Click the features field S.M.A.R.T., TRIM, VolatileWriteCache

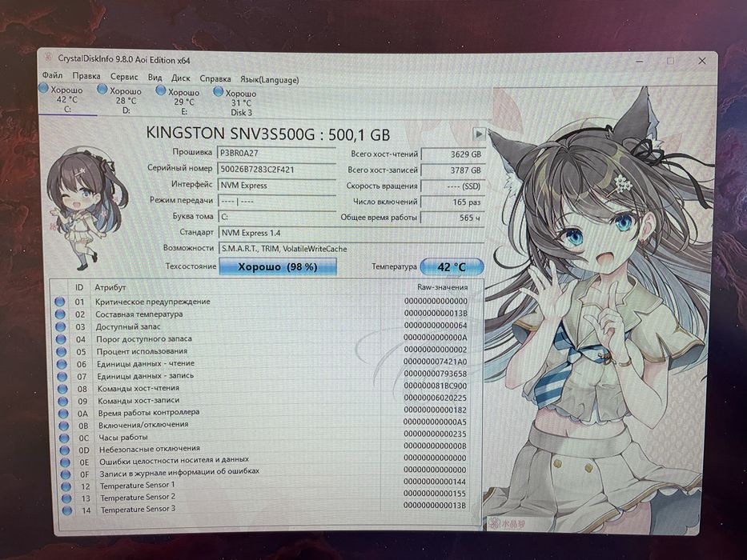click(351, 249)
